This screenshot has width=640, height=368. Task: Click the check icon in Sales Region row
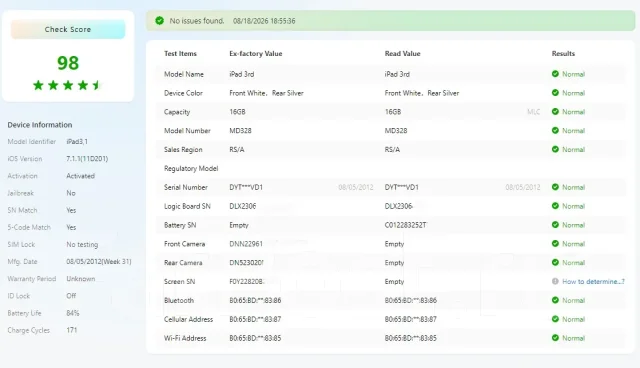tap(555, 149)
